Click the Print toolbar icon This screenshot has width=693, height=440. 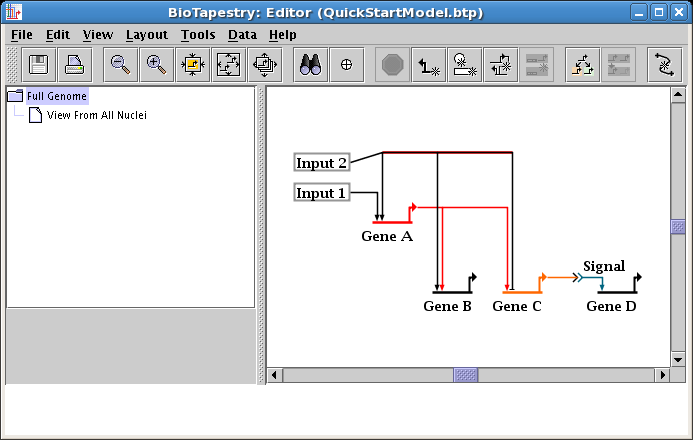(74, 64)
